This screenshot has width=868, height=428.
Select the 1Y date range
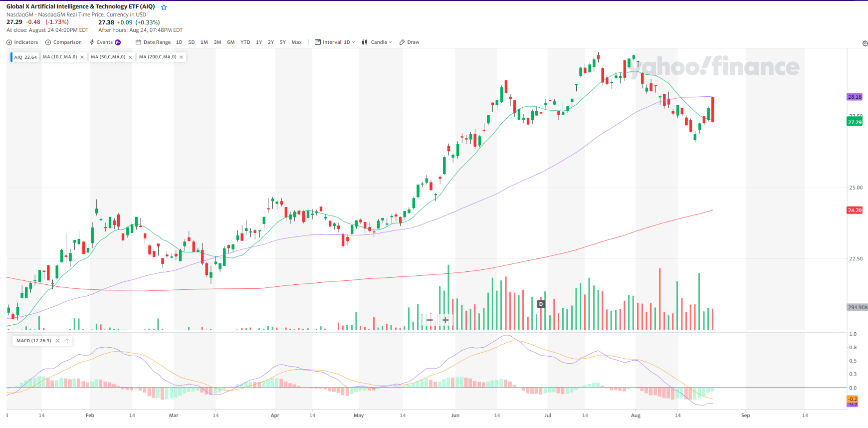pos(259,42)
